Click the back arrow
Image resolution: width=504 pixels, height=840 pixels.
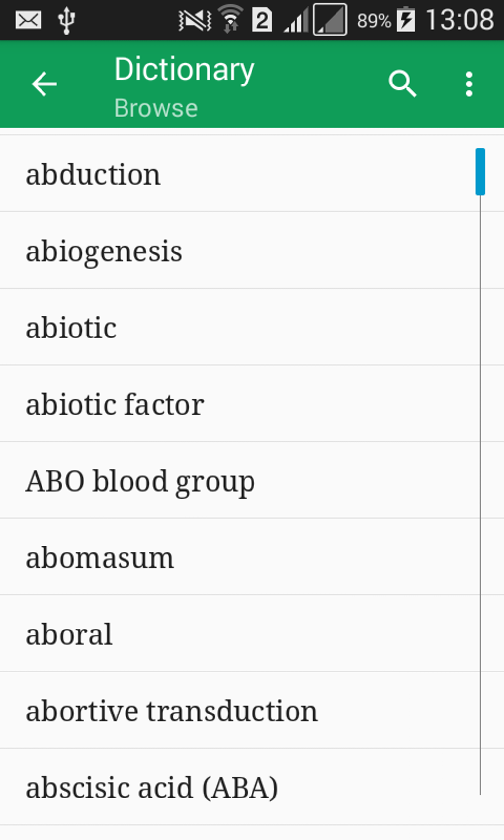pyautogui.click(x=44, y=84)
